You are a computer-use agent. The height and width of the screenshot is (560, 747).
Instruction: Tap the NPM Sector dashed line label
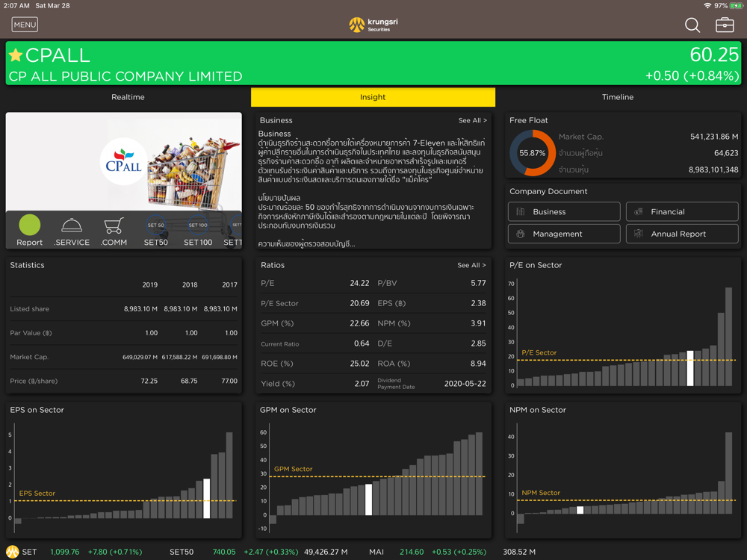(541, 493)
